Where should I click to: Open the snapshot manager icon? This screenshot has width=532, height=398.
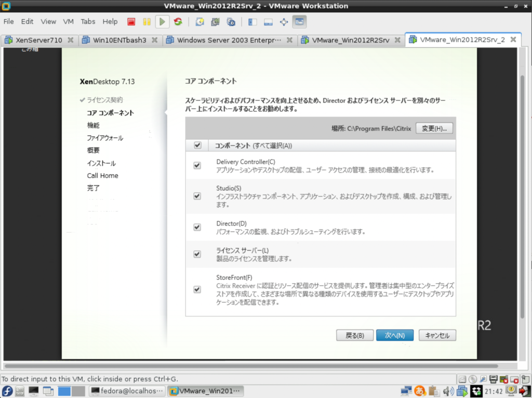point(231,22)
